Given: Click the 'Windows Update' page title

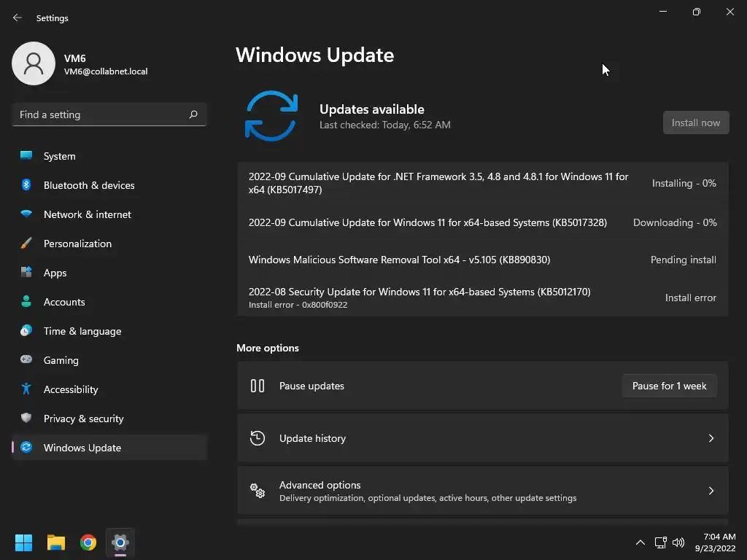Looking at the screenshot, I should pos(315,55).
